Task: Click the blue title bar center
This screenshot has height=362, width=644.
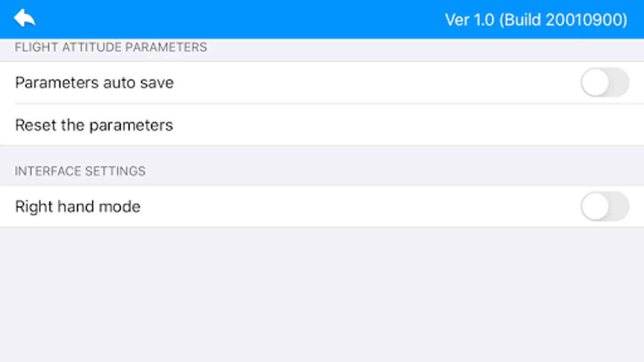Action: 322,19
